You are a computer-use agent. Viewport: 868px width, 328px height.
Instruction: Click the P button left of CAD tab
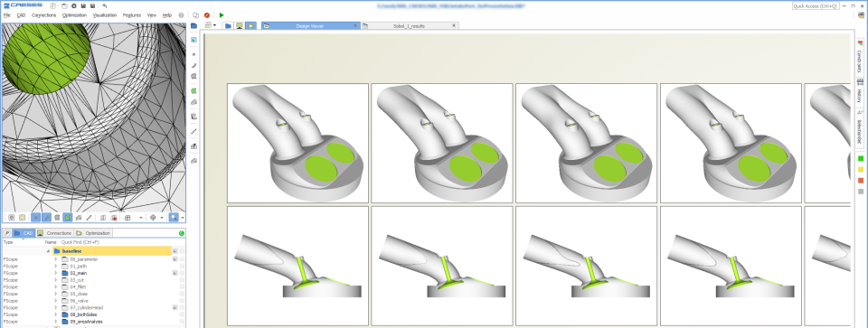(7, 233)
